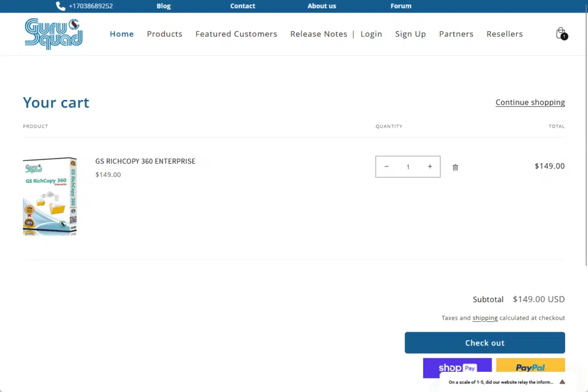
Task: Open the shopping cart bag icon
Action: [562, 34]
